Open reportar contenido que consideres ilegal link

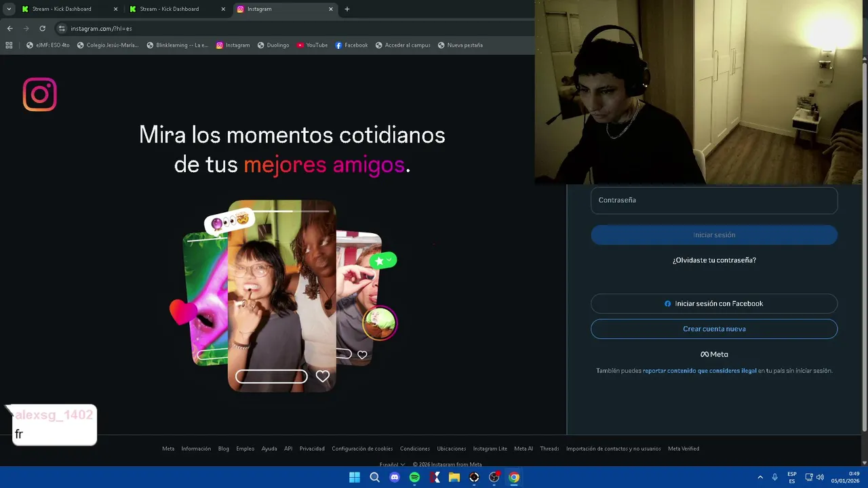pos(699,371)
